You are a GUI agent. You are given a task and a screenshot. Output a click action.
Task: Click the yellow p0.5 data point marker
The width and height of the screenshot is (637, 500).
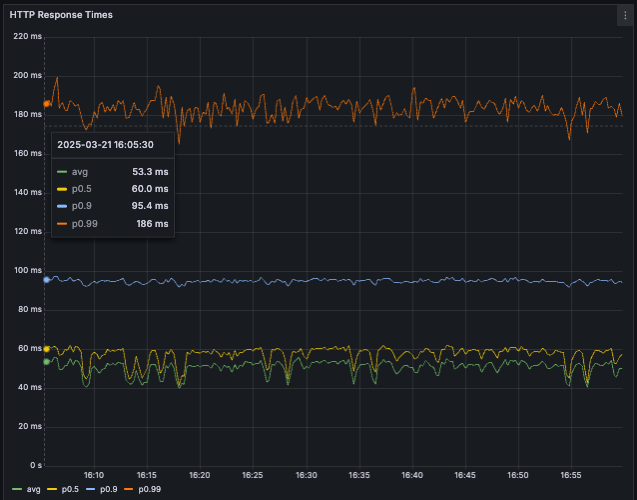(x=47, y=349)
